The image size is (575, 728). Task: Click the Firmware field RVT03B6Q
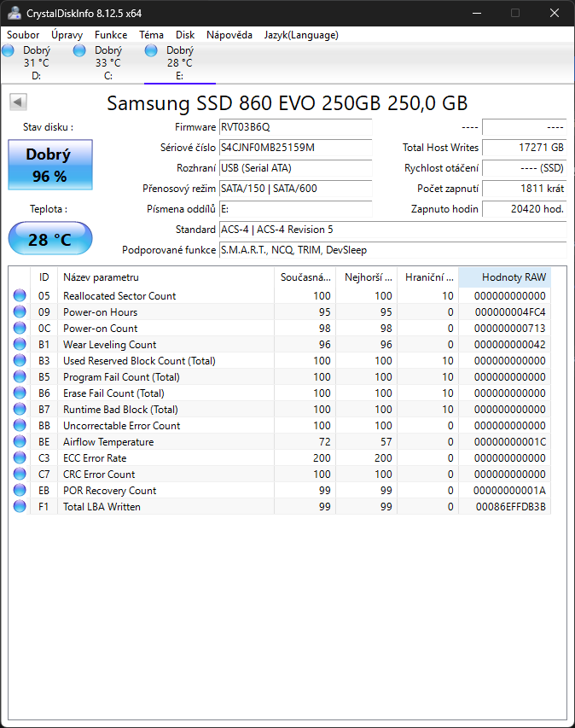295,127
